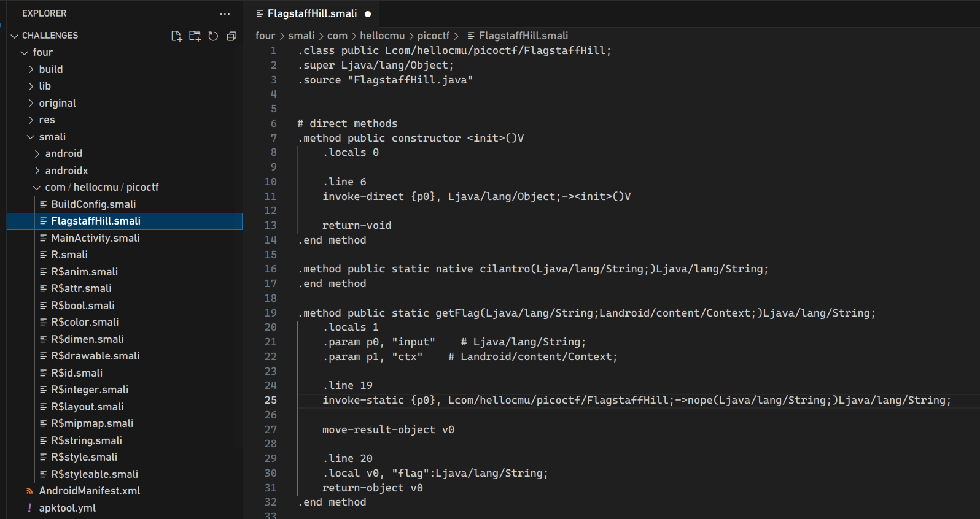Click the unsaved dot on FlagstaffHill.smali tab
Screen dimensions: 980x519
pyautogui.click(x=368, y=14)
